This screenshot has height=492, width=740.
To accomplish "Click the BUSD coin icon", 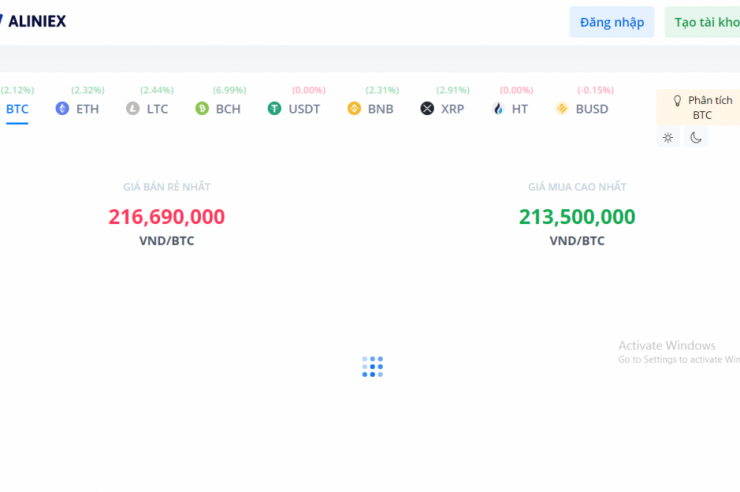I will [x=562, y=109].
